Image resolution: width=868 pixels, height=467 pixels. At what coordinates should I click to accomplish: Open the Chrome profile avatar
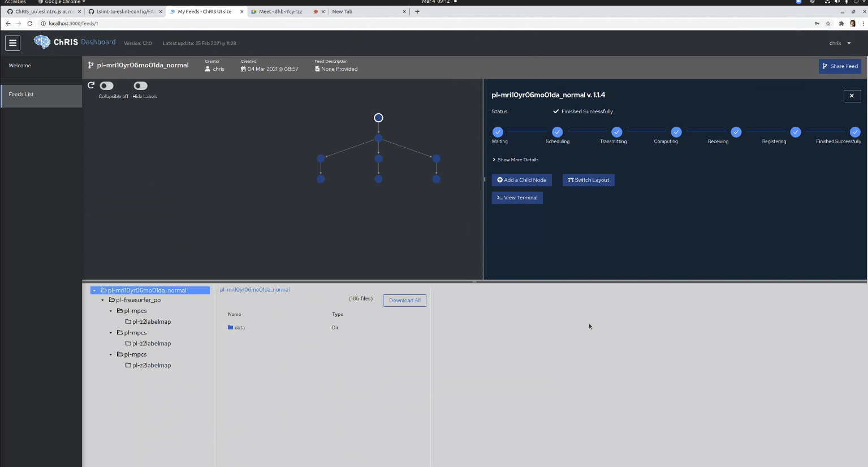coord(853,23)
